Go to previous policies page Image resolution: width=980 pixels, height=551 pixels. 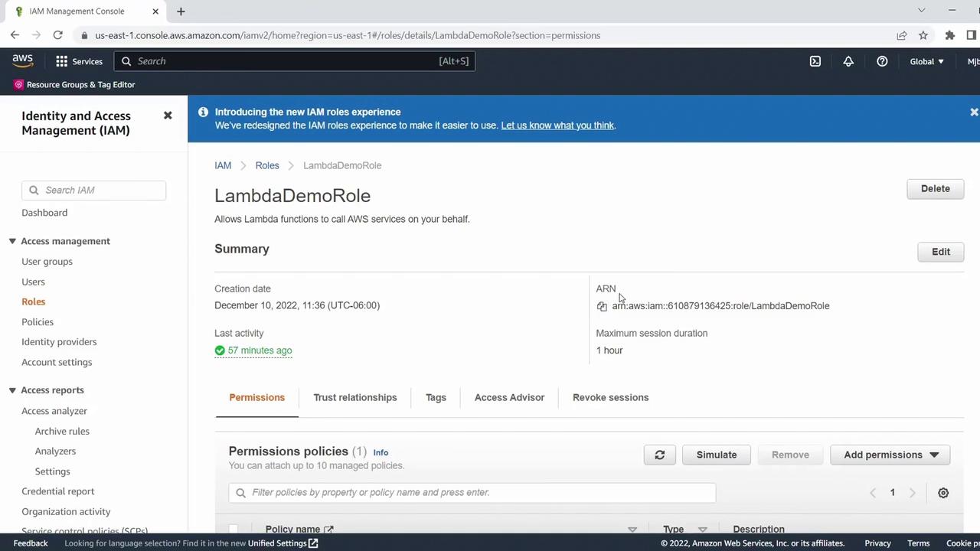pyautogui.click(x=873, y=493)
